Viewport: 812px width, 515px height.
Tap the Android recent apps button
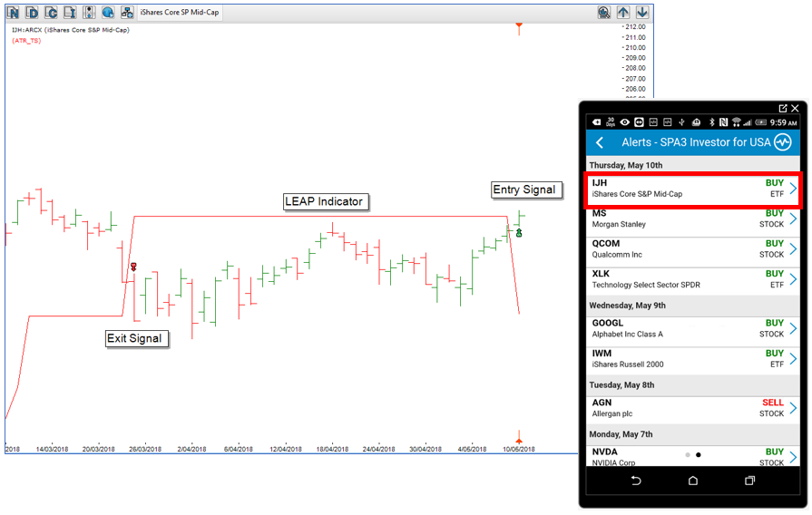click(x=749, y=481)
